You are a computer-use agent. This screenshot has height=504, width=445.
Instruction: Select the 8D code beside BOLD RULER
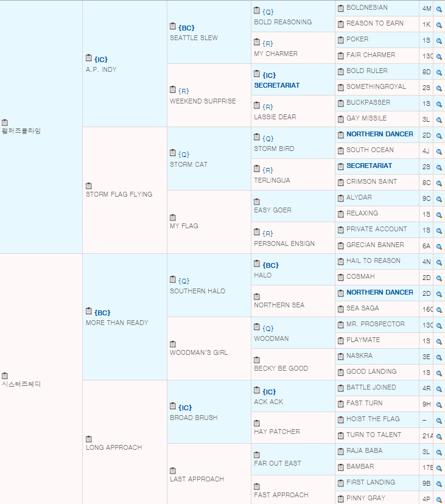426,72
